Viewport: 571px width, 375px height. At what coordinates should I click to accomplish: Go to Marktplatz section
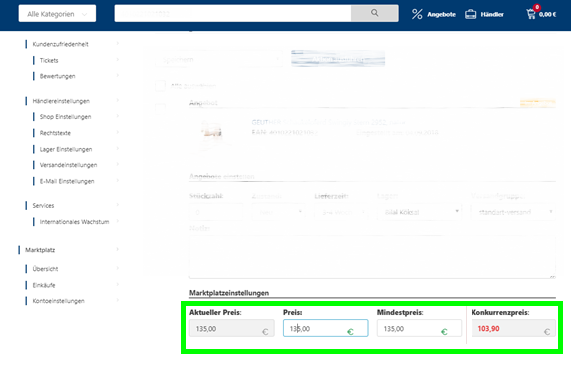pos(40,250)
